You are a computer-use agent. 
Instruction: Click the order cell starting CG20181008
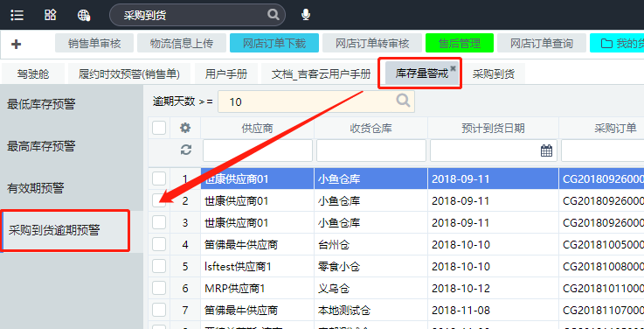click(x=601, y=267)
